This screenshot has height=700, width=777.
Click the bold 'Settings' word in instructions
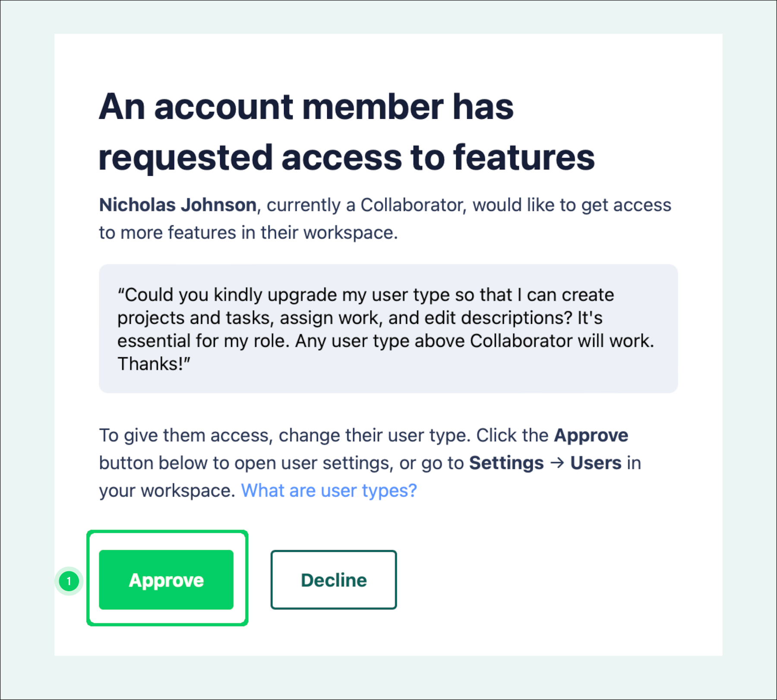click(506, 463)
